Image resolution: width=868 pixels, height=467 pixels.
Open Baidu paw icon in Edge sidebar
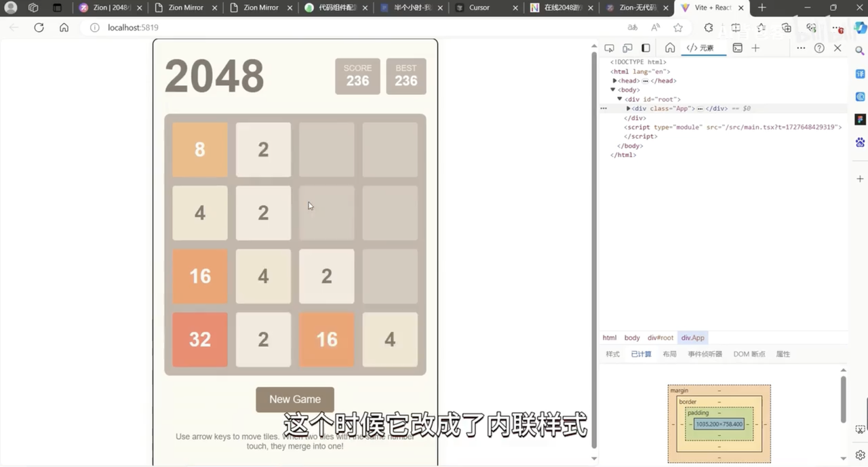click(x=860, y=142)
